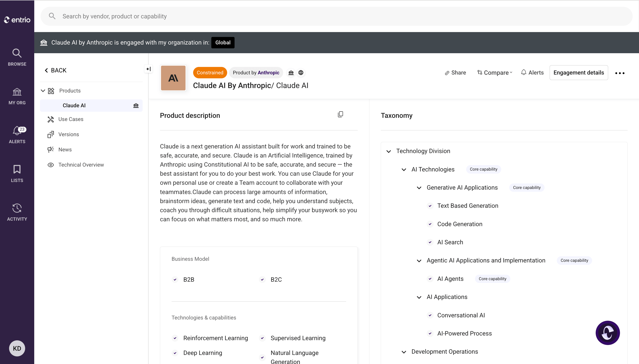Click the Reinforcement Learning check mark

[175, 338]
